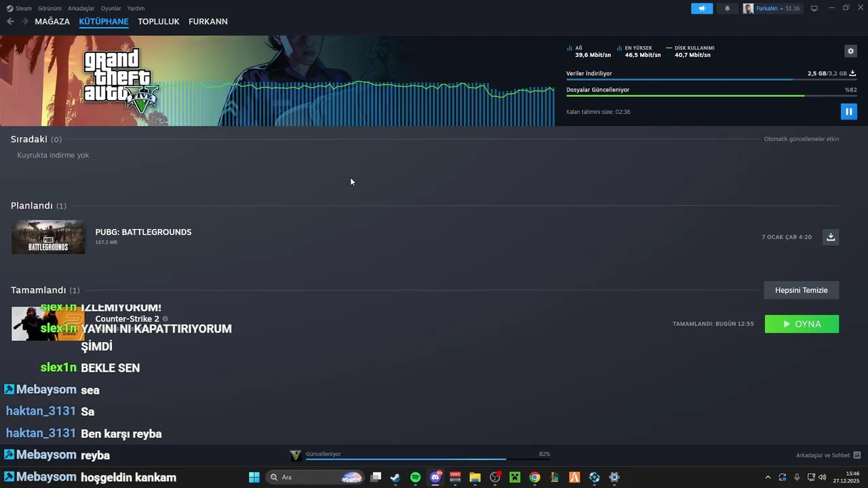Click AĞ 39,6 Mbit/sn reading
Screen dimensions: 868x488
(589, 52)
